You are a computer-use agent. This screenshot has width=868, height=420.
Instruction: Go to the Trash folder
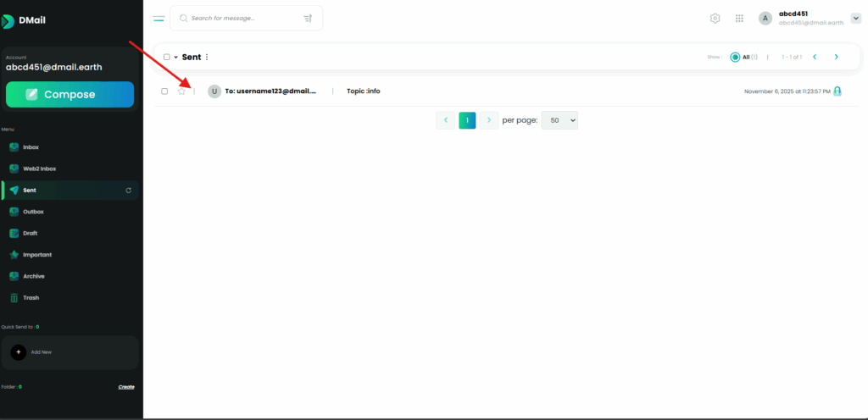[31, 298]
